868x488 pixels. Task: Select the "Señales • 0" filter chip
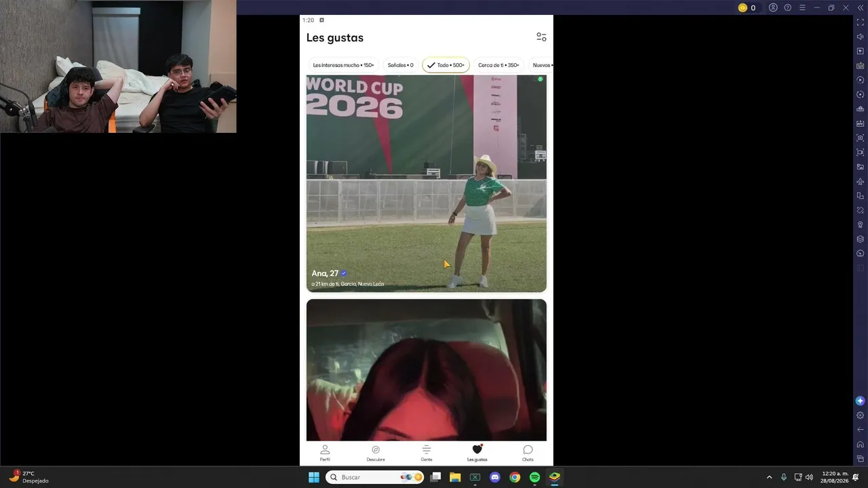coord(400,65)
